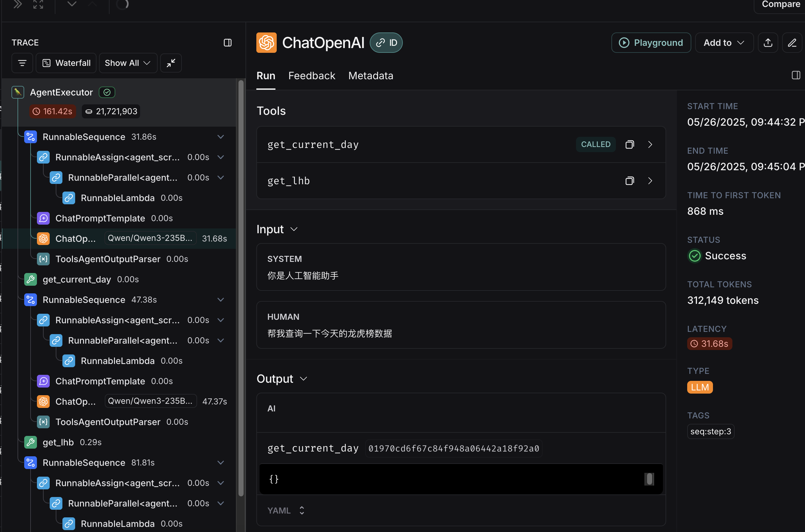The width and height of the screenshot is (805, 532).
Task: Change the YAML format selector
Action: [286, 511]
